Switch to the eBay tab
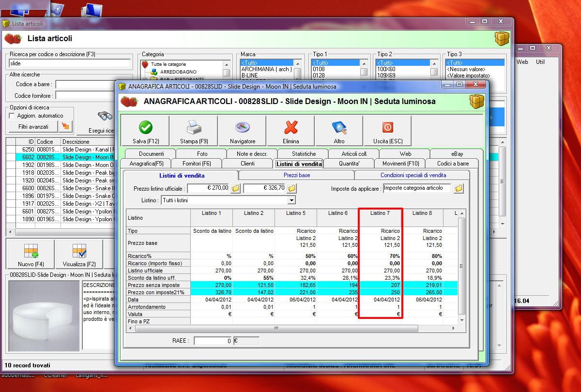This screenshot has width=581, height=392. tap(456, 153)
